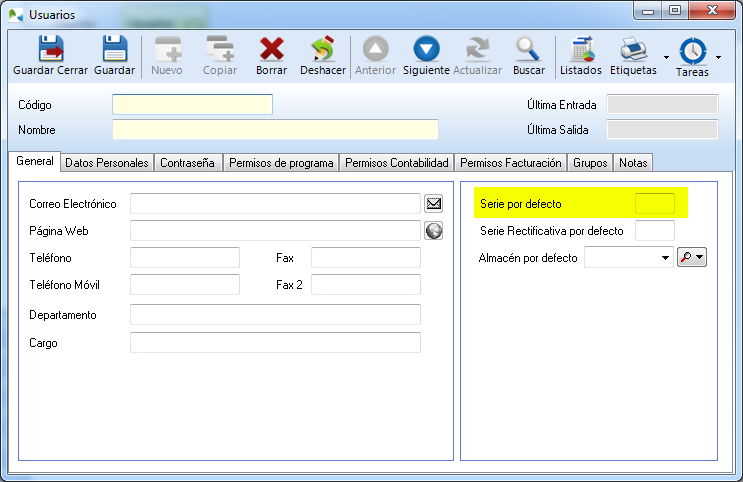This screenshot has width=743, height=482.
Task: Open the Contraseña tab
Action: tap(189, 163)
